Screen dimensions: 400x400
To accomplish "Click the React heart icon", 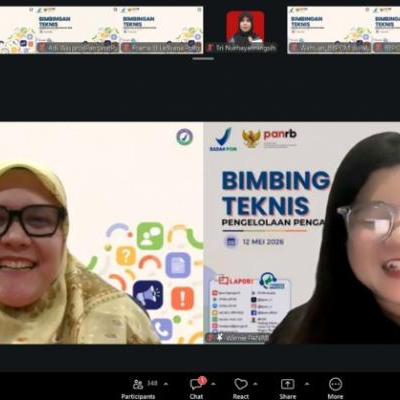I will point(241,384).
